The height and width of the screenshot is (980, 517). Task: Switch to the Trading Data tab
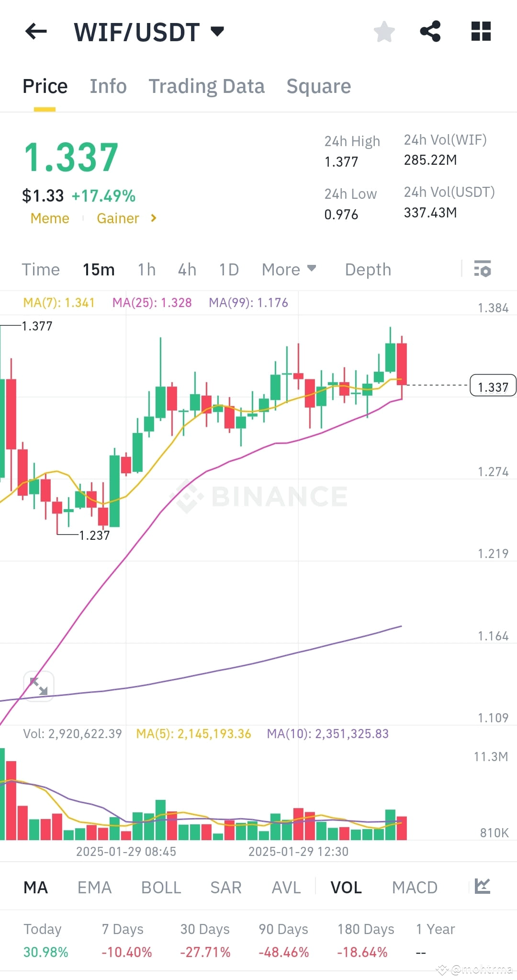point(207,86)
